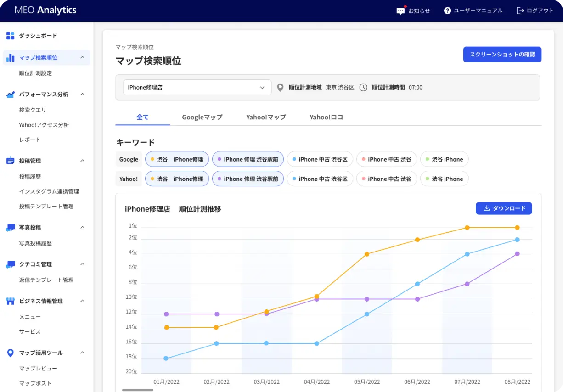Click the クチコミ管理 reviews icon
The image size is (563, 392).
10,264
